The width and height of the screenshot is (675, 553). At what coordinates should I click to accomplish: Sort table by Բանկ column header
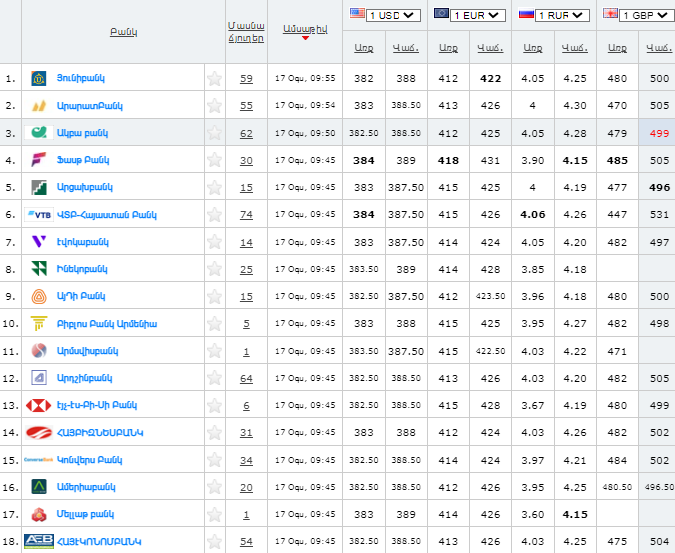pos(124,32)
